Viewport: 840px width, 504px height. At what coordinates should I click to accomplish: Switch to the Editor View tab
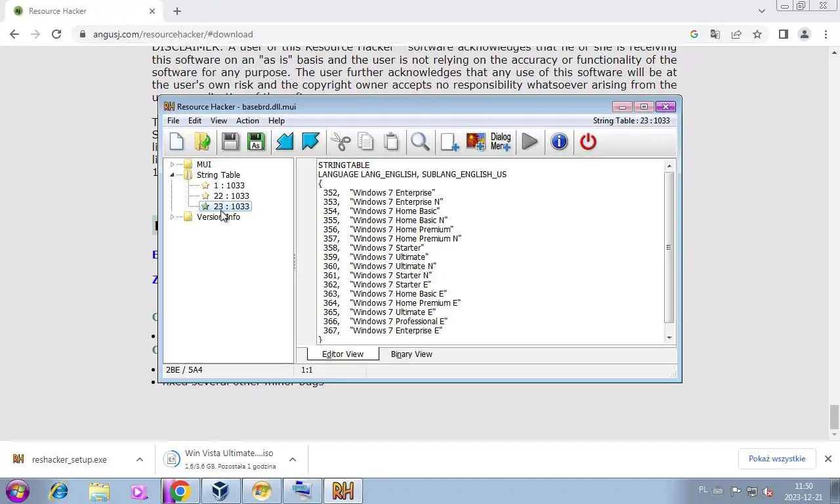pos(343,354)
